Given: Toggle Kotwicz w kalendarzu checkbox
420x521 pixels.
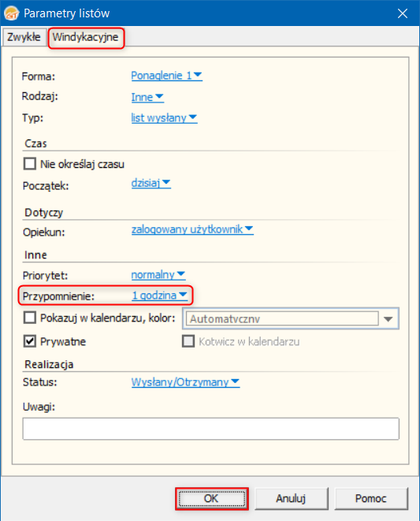Looking at the screenshot, I should coord(188,341).
